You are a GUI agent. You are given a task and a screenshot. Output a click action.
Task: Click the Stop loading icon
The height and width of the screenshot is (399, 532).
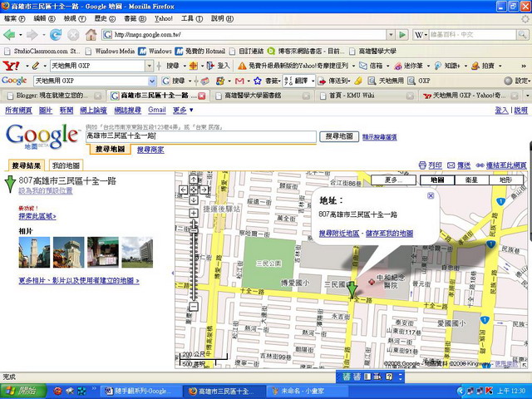click(73, 35)
